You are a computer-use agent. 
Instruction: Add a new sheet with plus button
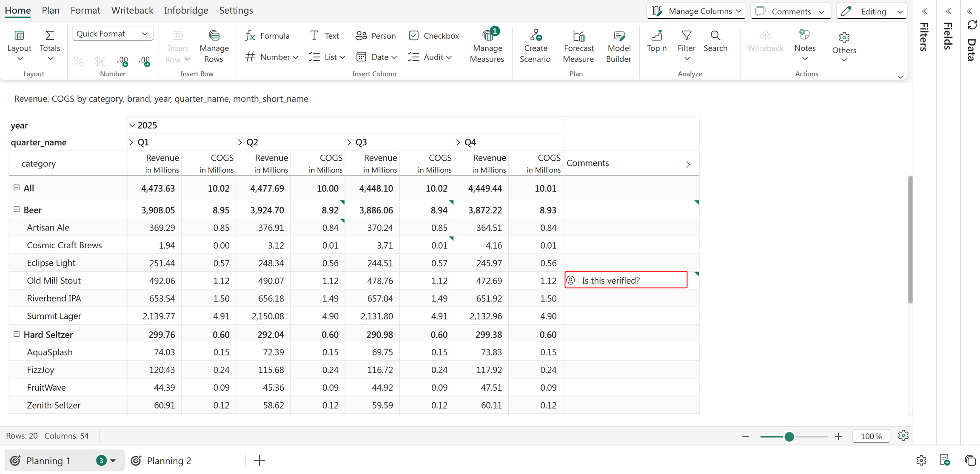tap(259, 460)
